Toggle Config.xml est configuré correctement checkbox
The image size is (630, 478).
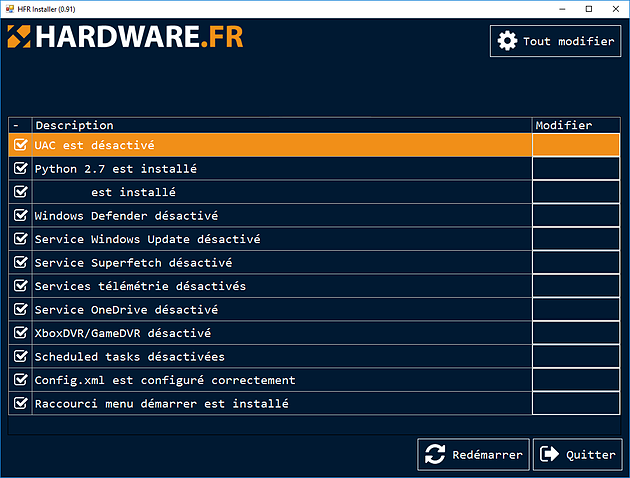pos(20,380)
